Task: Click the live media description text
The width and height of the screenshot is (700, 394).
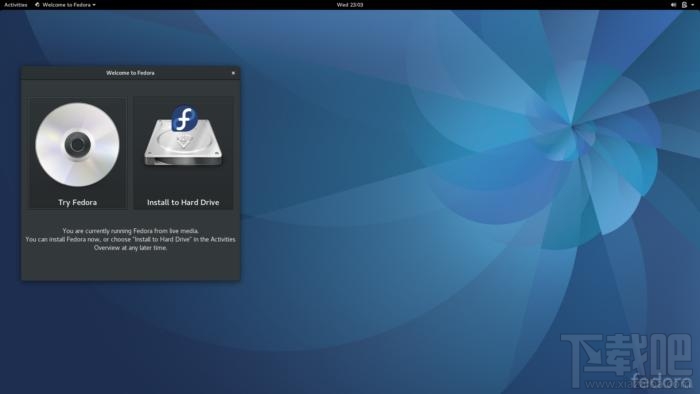Action: coord(130,231)
